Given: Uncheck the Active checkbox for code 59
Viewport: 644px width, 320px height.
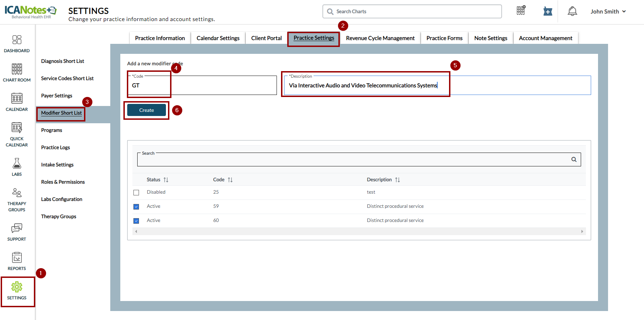Looking at the screenshot, I should [136, 207].
